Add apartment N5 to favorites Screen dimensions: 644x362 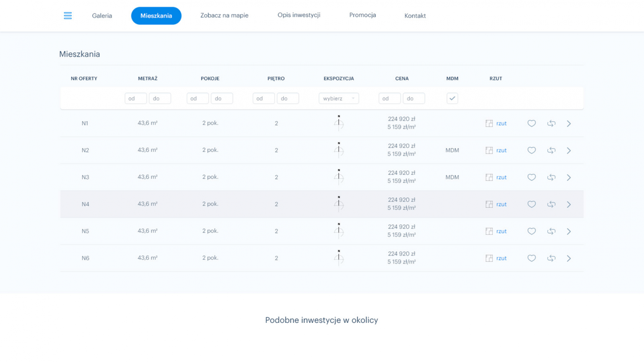point(531,231)
